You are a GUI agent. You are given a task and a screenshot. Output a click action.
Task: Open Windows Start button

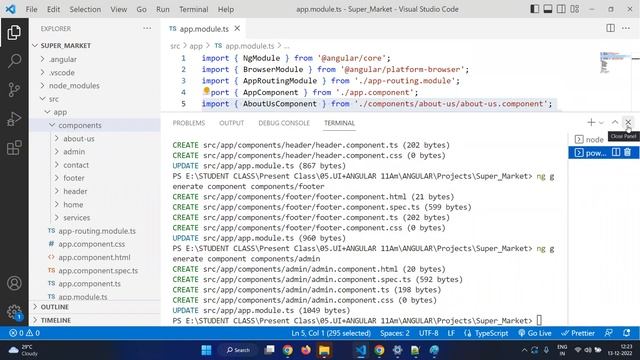(207, 350)
